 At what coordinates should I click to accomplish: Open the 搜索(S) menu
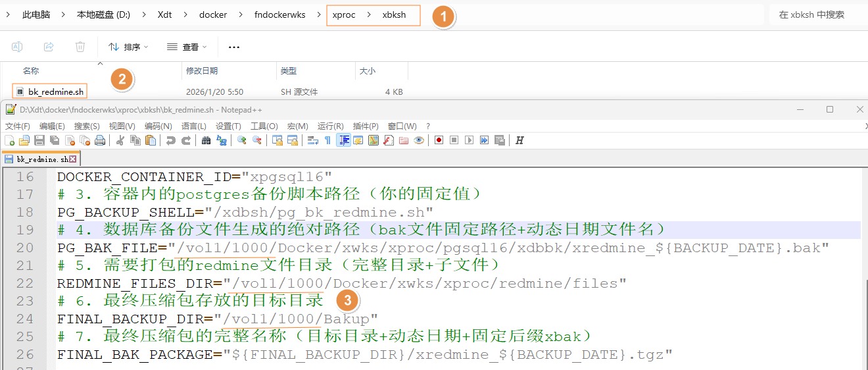pyautogui.click(x=87, y=126)
